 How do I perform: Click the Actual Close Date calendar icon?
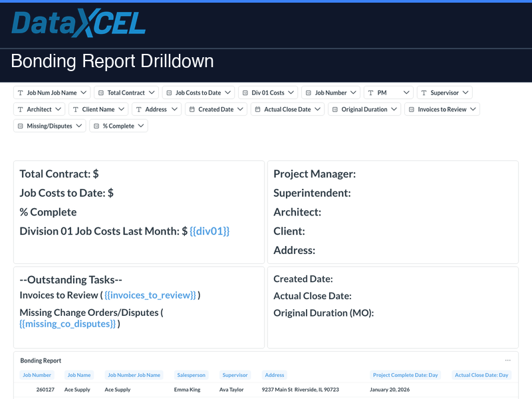pyautogui.click(x=258, y=109)
